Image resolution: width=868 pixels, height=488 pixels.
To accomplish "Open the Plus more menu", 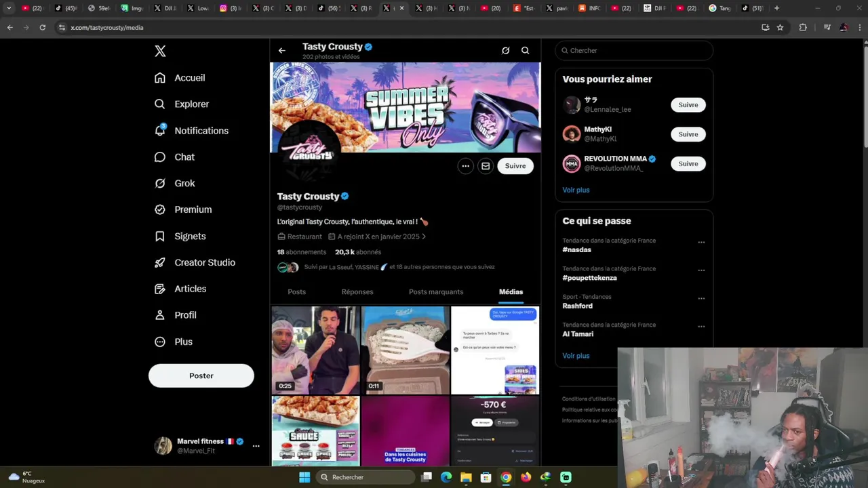I will tap(174, 342).
